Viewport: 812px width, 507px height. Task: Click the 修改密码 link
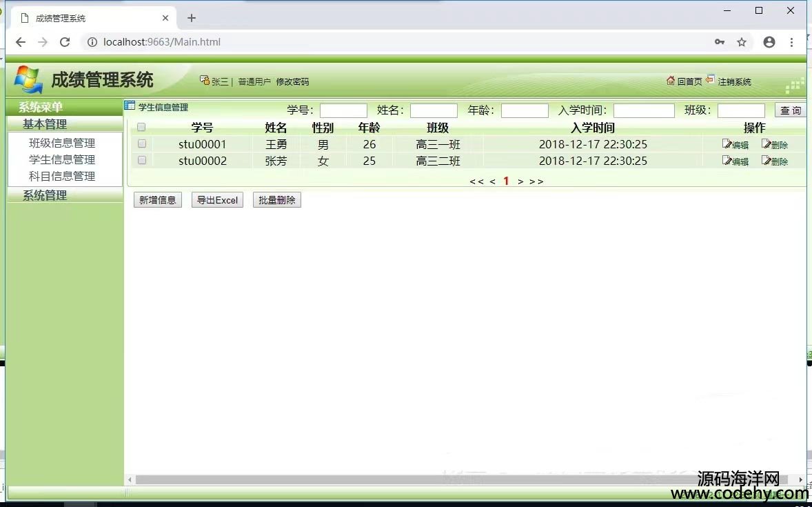tap(292, 82)
